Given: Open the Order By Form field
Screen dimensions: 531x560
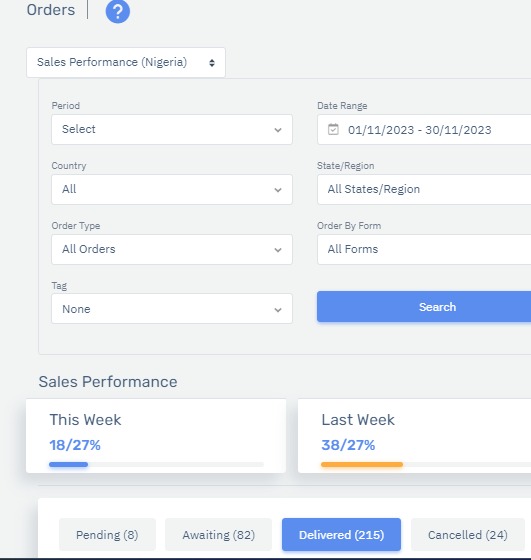Looking at the screenshot, I should tap(424, 250).
